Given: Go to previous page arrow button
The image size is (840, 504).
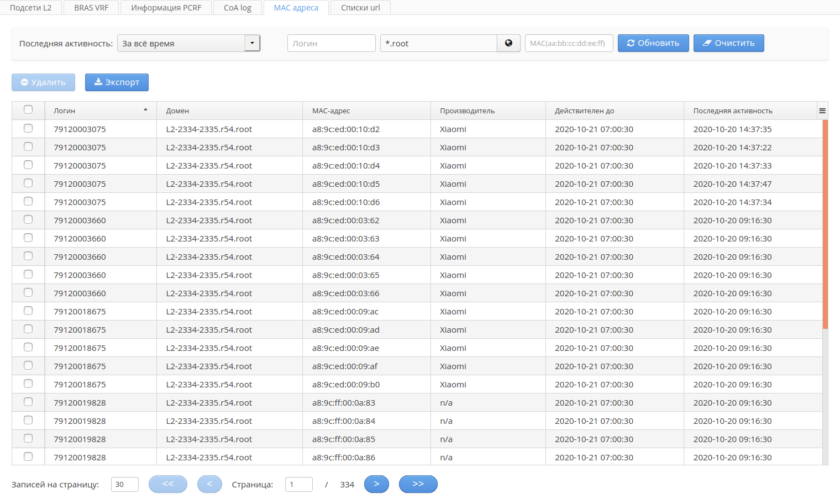Looking at the screenshot, I should click(209, 484).
